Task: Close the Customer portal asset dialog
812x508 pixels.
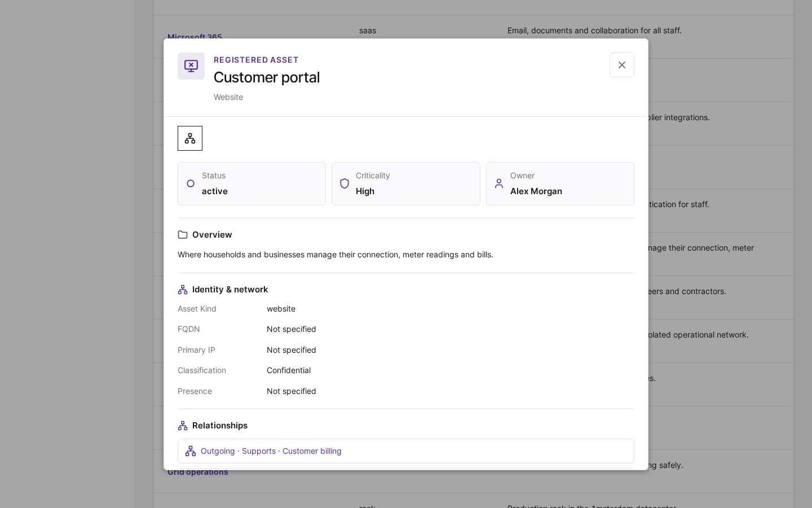Action: (x=621, y=65)
